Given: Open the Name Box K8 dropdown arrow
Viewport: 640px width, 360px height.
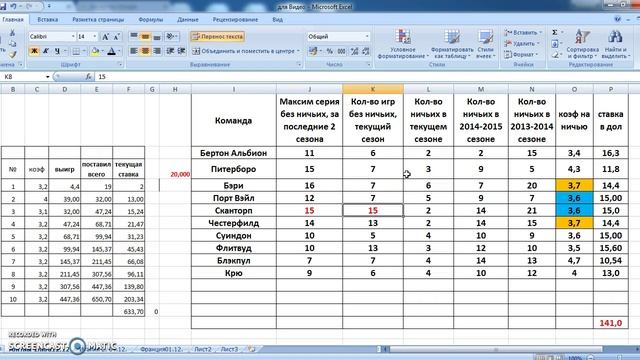Looking at the screenshot, I should (47, 77).
